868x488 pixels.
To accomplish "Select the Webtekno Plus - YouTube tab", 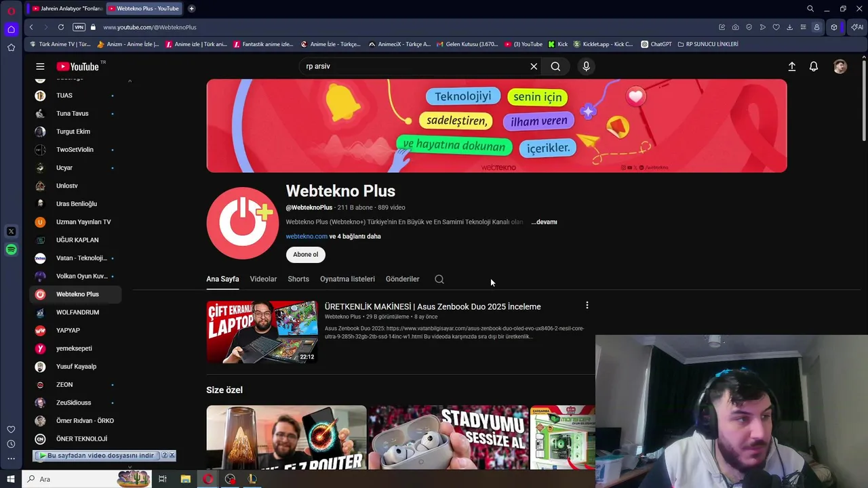I will [x=145, y=9].
